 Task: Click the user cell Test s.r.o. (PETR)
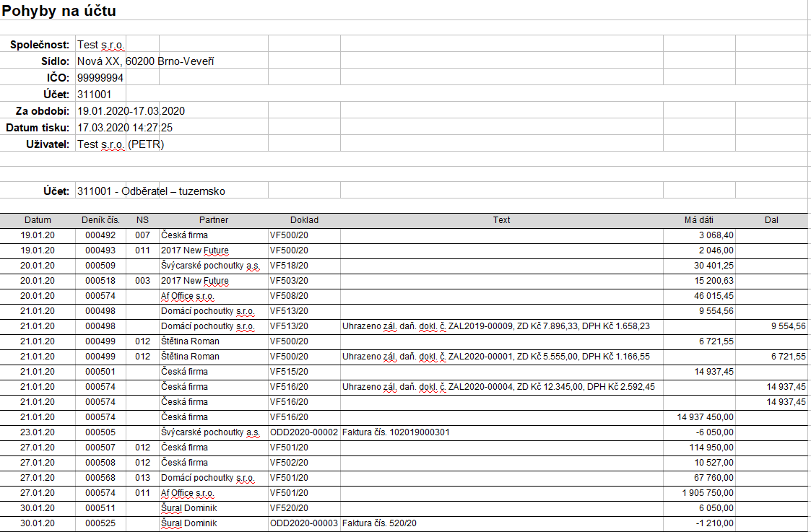pyautogui.click(x=121, y=144)
